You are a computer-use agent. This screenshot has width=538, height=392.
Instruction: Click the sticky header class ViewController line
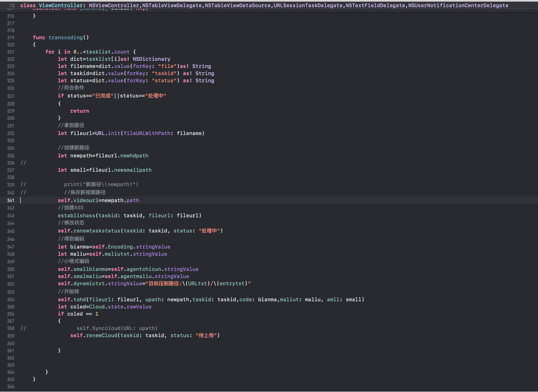click(264, 5)
